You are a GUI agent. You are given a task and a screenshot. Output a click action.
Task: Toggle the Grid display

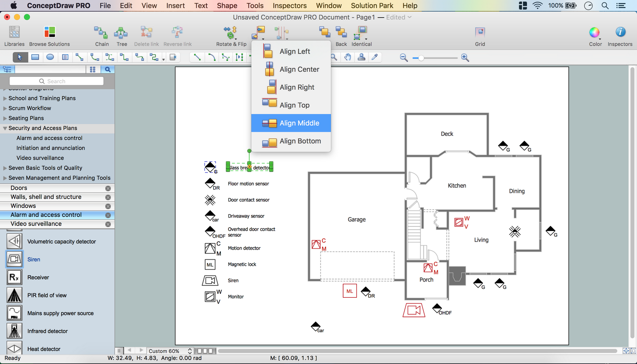(480, 33)
